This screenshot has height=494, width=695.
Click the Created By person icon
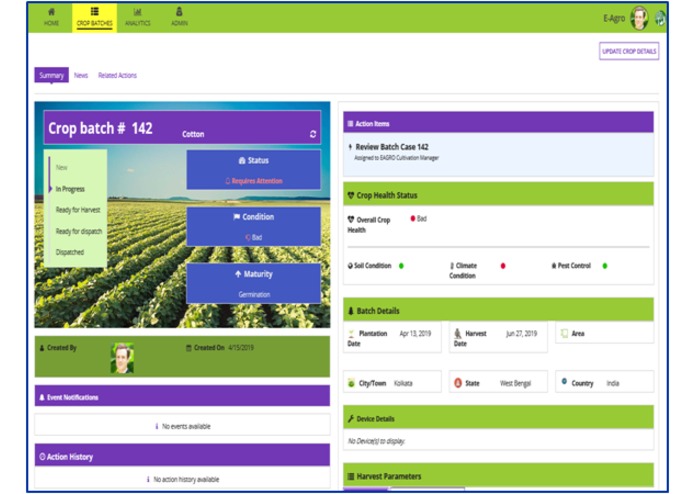[42, 348]
